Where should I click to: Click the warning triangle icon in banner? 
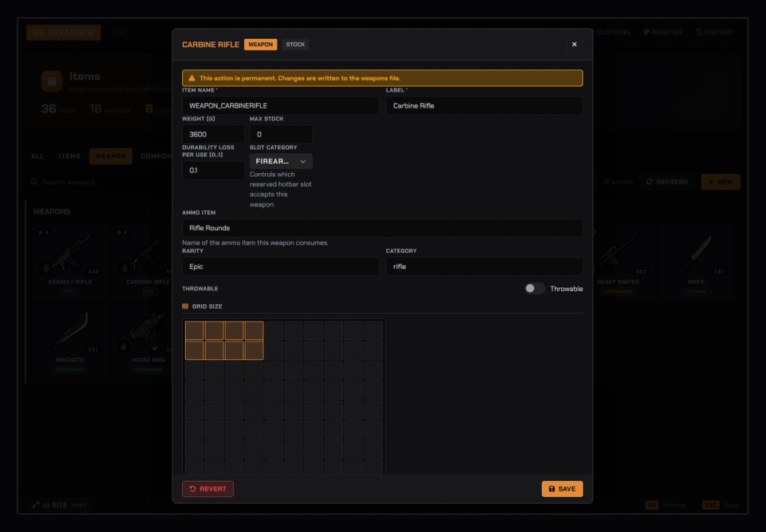[x=191, y=78]
